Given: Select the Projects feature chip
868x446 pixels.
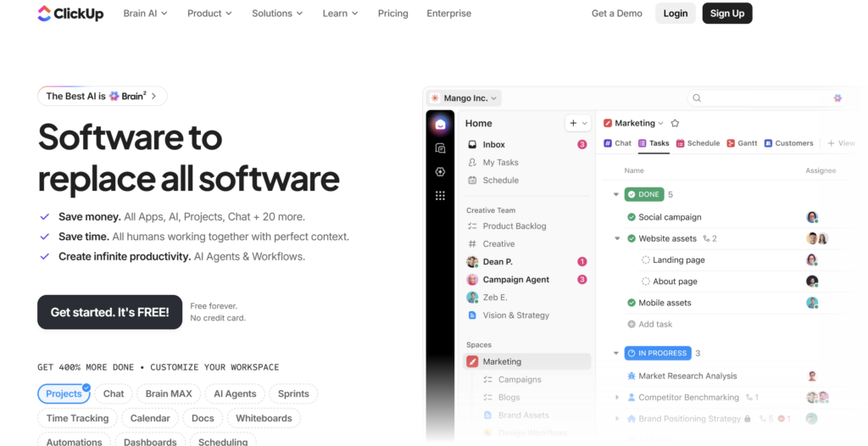Looking at the screenshot, I should (64, 394).
